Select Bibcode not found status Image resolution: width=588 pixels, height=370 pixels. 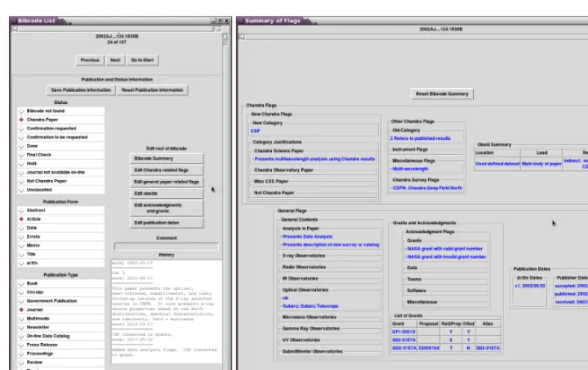point(61,111)
